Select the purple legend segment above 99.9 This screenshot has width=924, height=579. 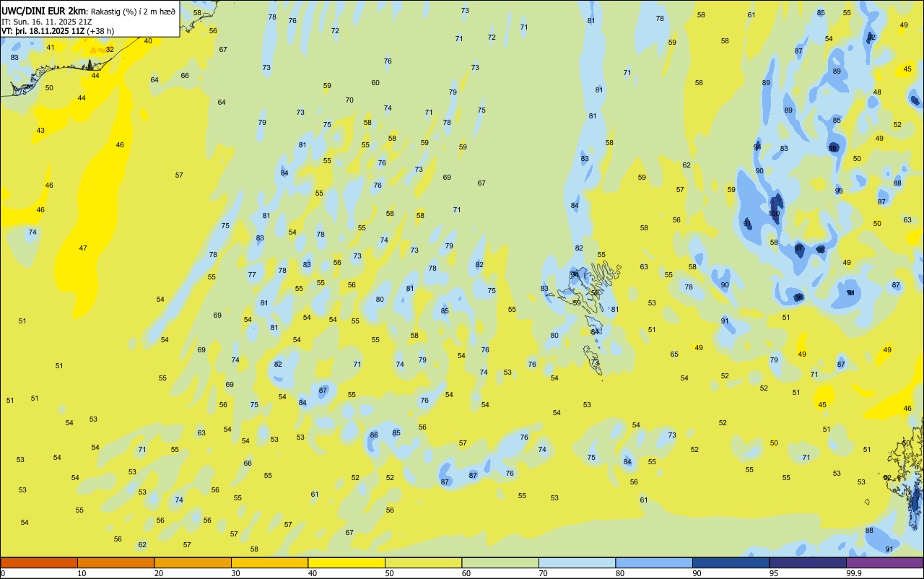[884, 562]
